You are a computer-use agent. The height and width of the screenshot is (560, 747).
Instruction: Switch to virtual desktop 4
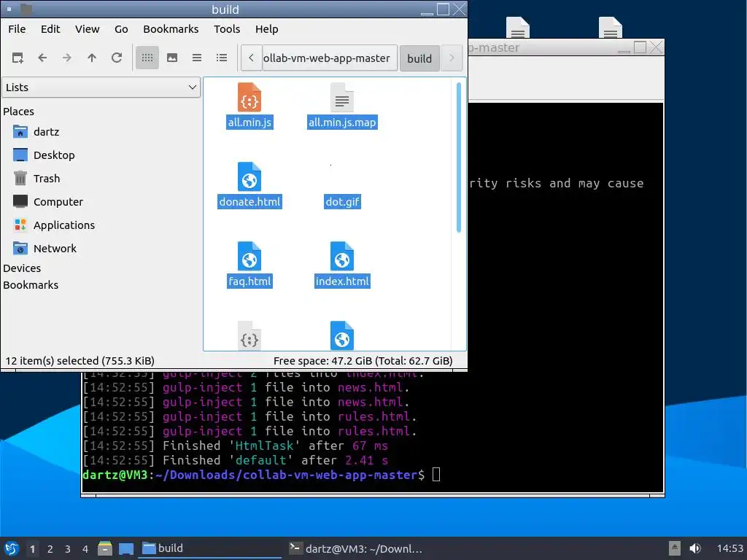[85, 549]
